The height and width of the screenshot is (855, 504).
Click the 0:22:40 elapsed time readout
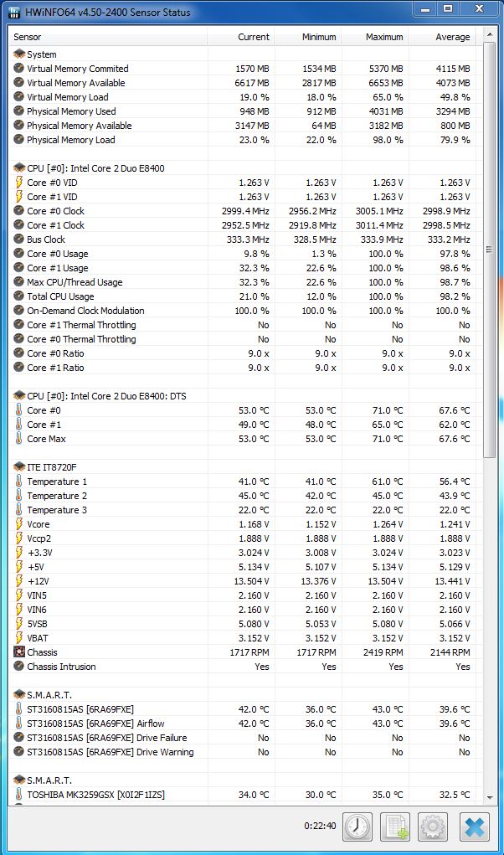[x=320, y=826]
